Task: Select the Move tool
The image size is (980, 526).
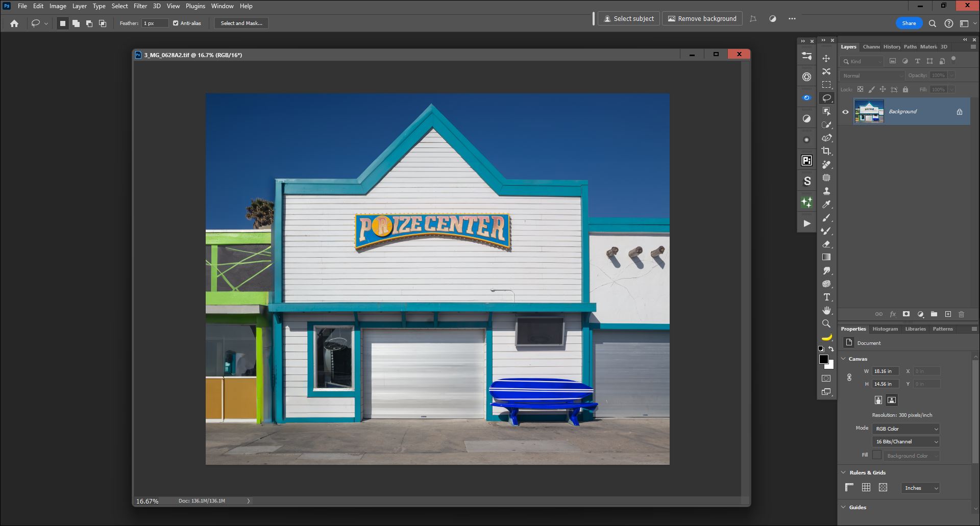Action: click(x=827, y=59)
